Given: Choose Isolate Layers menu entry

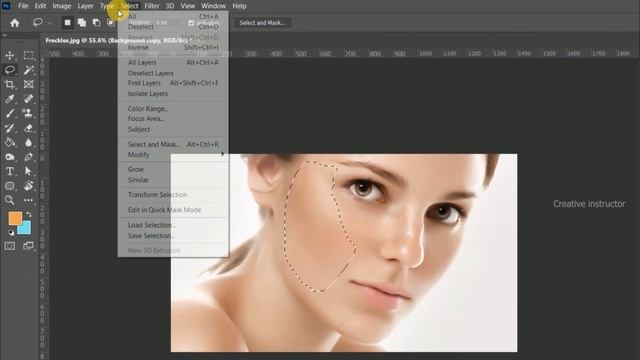Looking at the screenshot, I should point(173,94).
